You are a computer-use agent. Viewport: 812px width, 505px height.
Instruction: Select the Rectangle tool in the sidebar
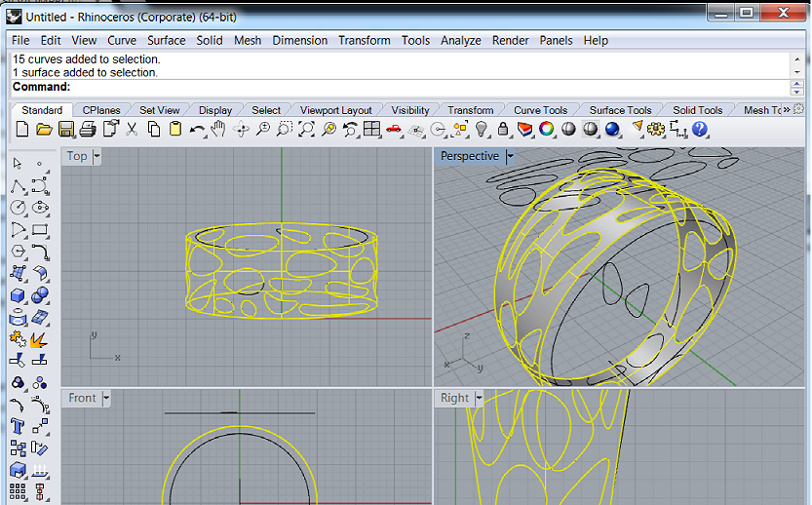pos(40,229)
